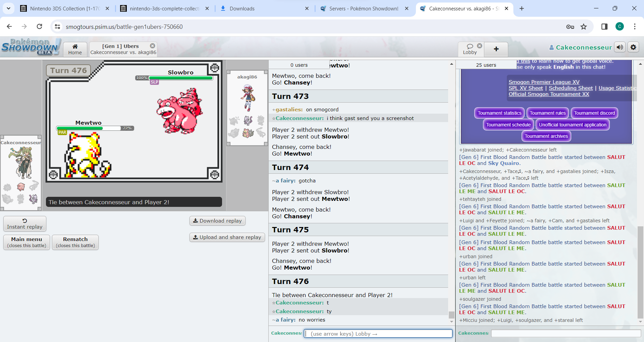Click the opponent's Slowbro sprite
This screenshot has height=342, width=644.
point(180,111)
